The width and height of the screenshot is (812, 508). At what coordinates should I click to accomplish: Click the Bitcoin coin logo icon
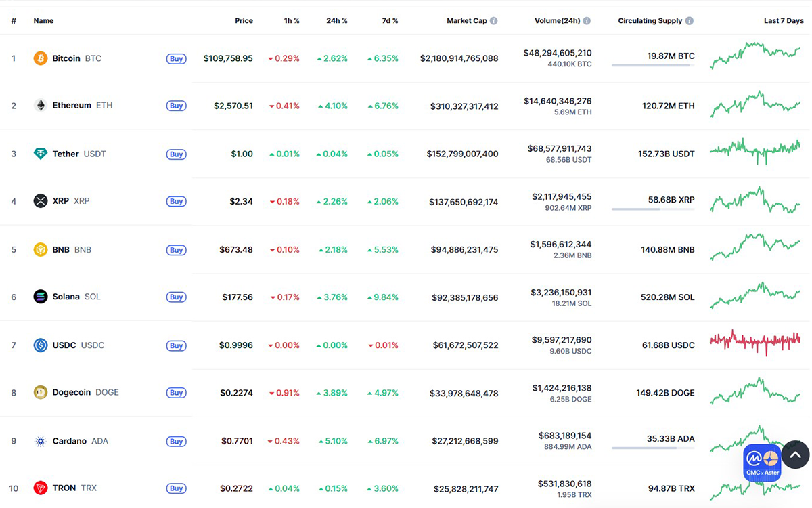pos(41,58)
